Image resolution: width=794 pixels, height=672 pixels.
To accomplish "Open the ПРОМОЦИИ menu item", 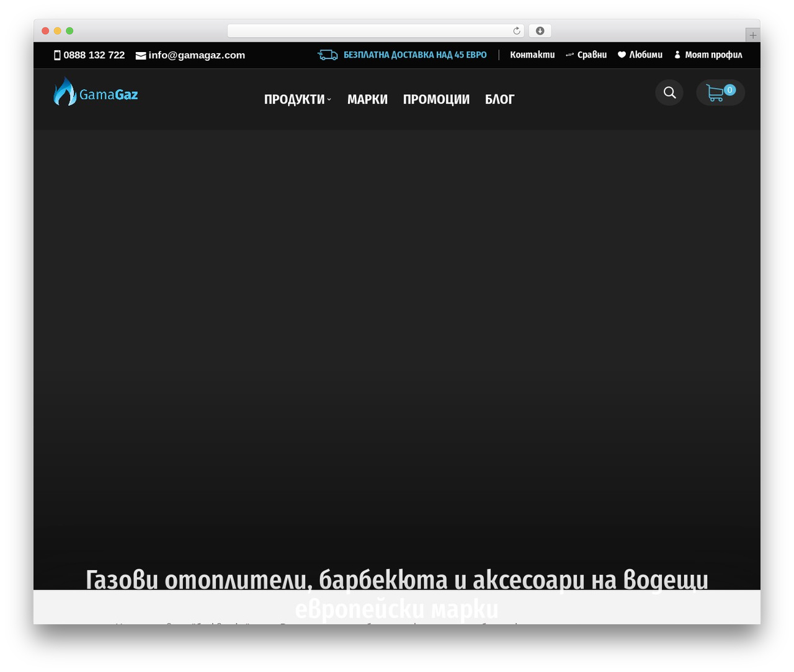I will (x=436, y=99).
